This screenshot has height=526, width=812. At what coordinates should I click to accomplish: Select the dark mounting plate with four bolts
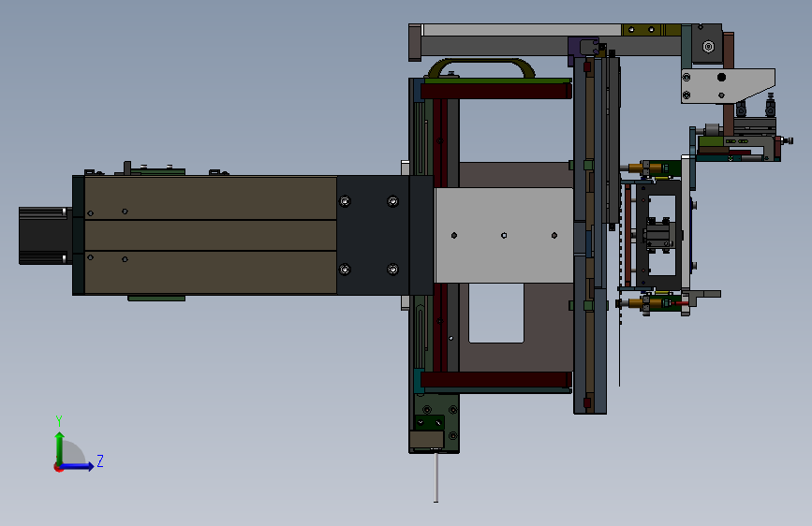pos(373,236)
